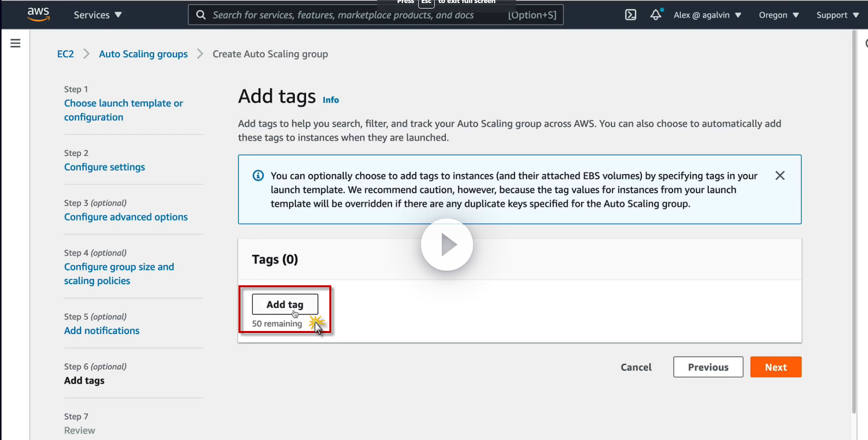Click the info circle icon in banner

tap(258, 175)
